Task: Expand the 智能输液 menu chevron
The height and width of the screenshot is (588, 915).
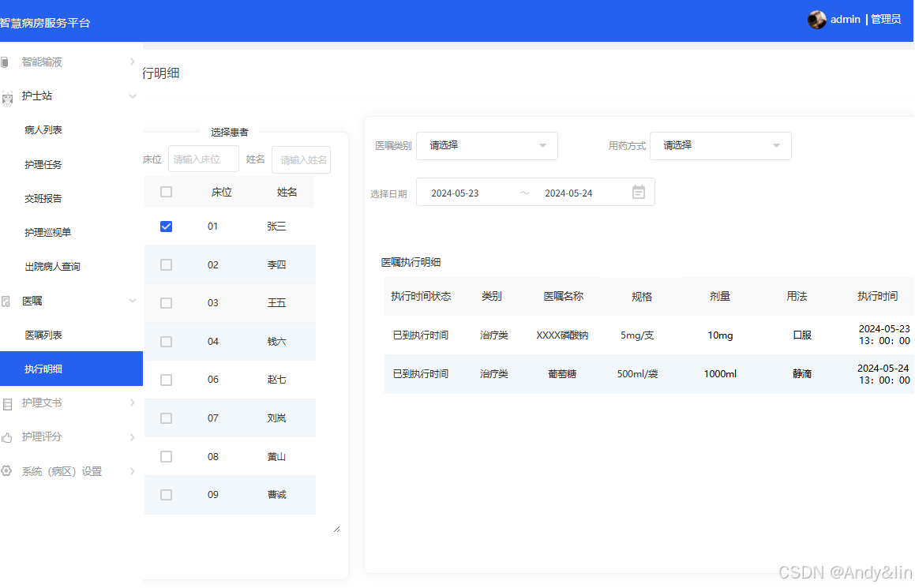Action: (x=133, y=62)
